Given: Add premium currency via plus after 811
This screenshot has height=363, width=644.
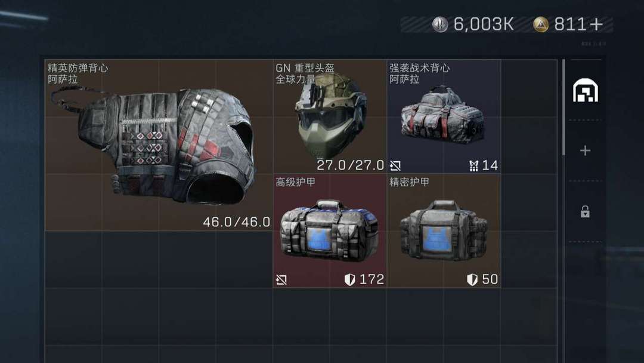Looking at the screenshot, I should (596, 24).
